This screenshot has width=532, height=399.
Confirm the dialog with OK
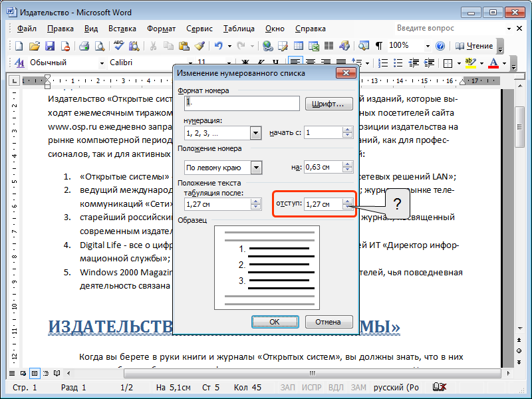(x=275, y=322)
